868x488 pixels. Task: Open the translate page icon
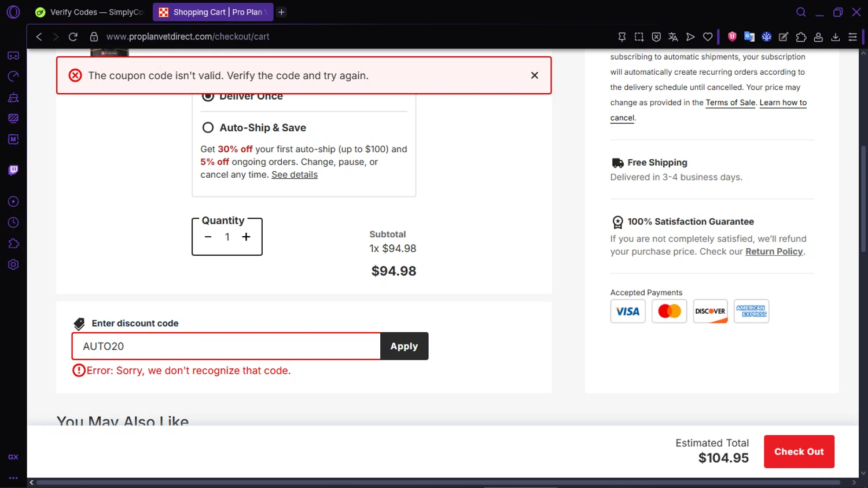pyautogui.click(x=673, y=36)
